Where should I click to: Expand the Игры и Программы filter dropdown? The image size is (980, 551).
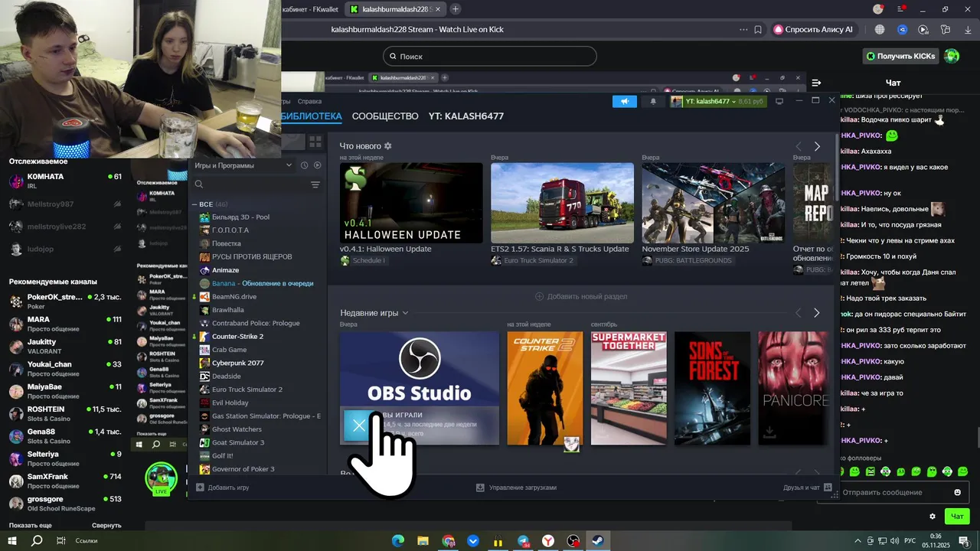[x=243, y=165]
